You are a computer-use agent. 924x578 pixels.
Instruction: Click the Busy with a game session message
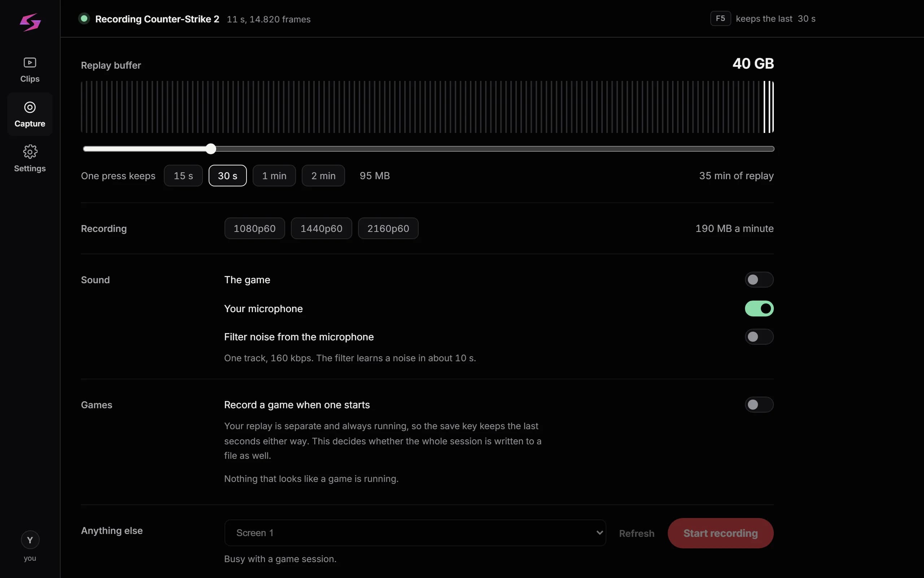click(280, 559)
